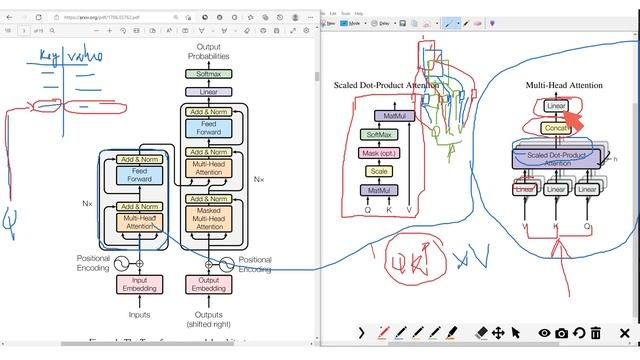Image resolution: width=640 pixels, height=360 pixels.
Task: Open Tools menu in Snipping Tool
Action: tap(345, 13)
